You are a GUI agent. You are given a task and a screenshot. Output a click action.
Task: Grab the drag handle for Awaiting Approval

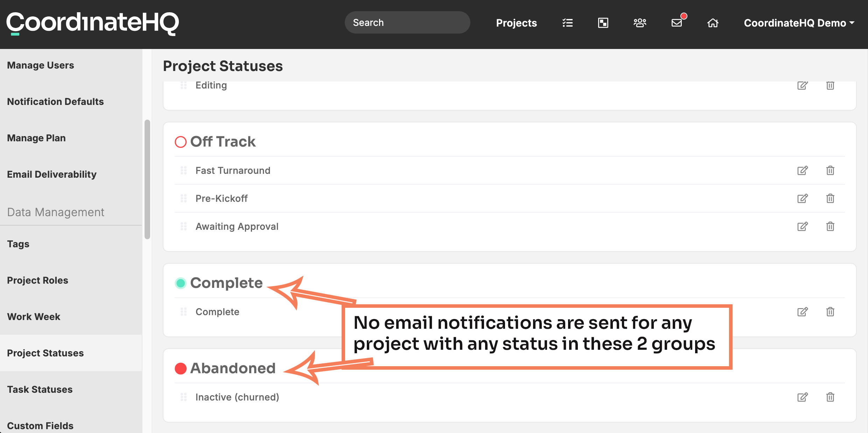183,226
